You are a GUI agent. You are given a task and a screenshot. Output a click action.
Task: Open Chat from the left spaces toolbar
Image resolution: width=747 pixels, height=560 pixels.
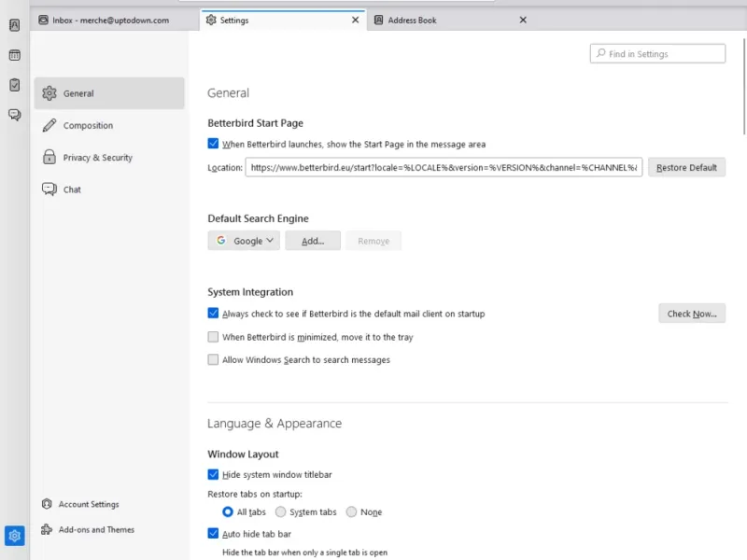coord(14,115)
